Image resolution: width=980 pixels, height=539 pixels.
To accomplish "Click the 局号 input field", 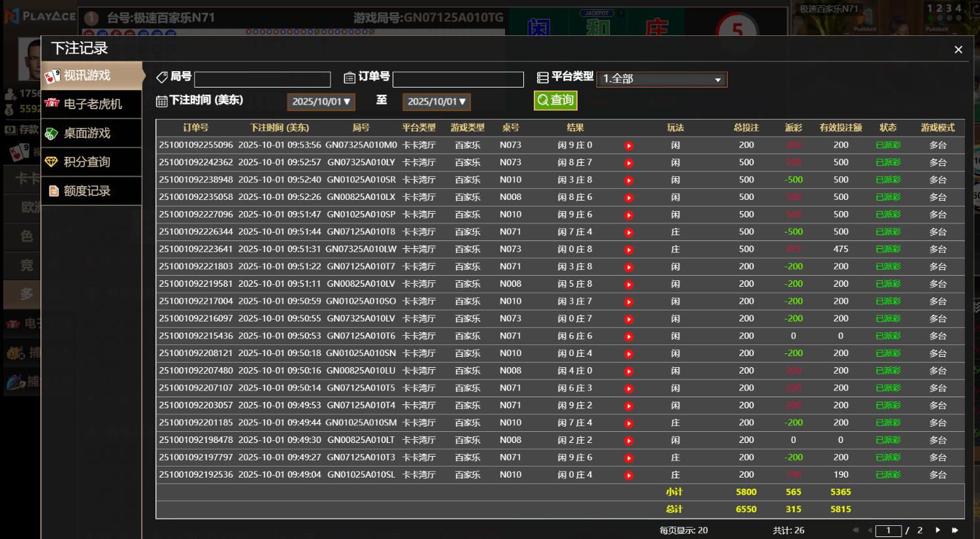I will click(x=262, y=80).
